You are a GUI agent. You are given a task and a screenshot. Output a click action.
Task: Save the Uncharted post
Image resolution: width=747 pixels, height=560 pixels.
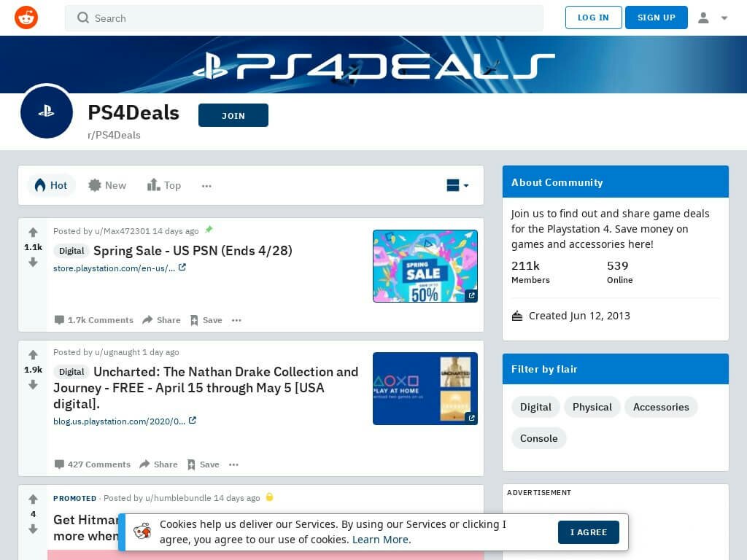pyautogui.click(x=203, y=464)
